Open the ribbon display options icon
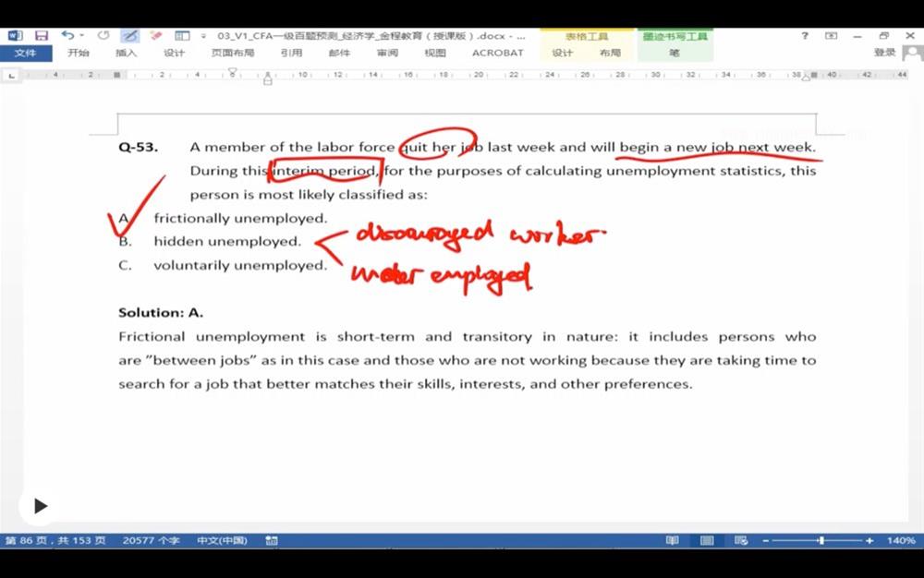Viewport: 924px width, 578px height. (831, 36)
